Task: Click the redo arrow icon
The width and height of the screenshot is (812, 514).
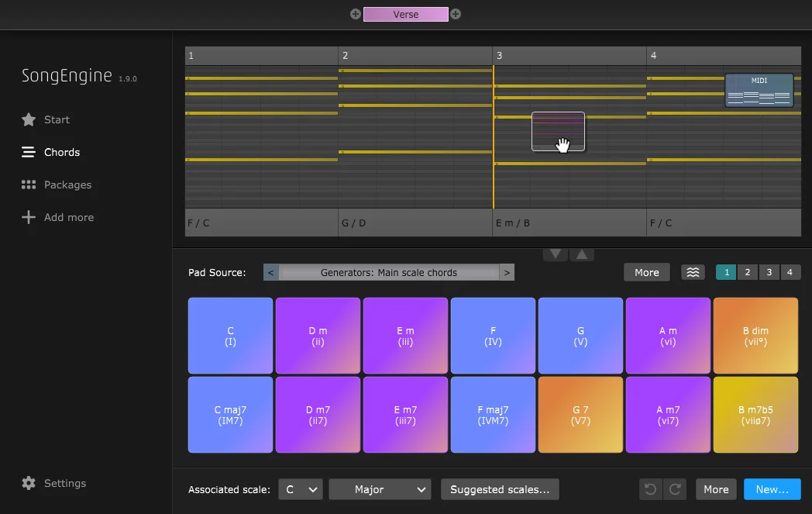Action: 676,490
